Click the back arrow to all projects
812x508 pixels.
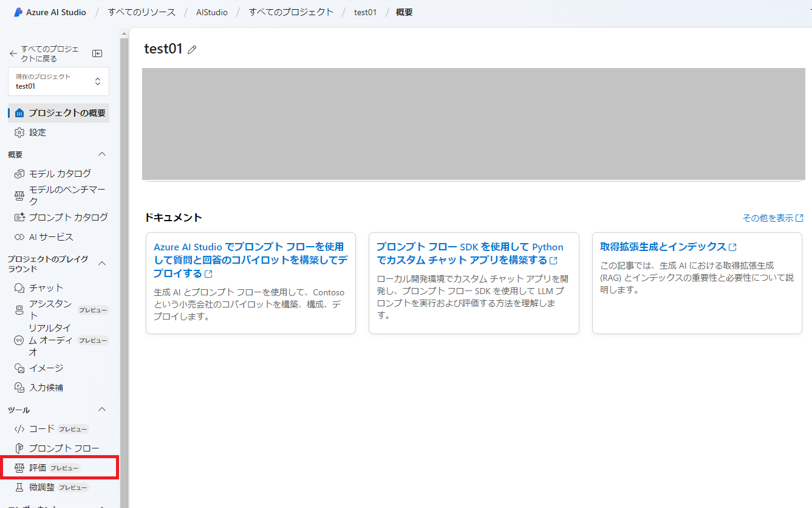click(x=13, y=53)
